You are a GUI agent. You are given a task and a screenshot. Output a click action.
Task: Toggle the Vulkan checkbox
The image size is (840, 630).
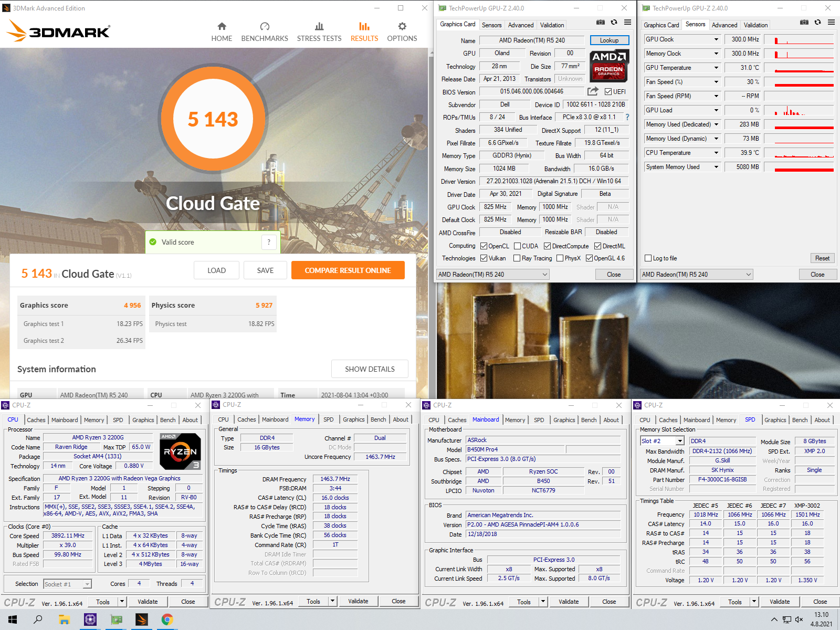point(484,258)
